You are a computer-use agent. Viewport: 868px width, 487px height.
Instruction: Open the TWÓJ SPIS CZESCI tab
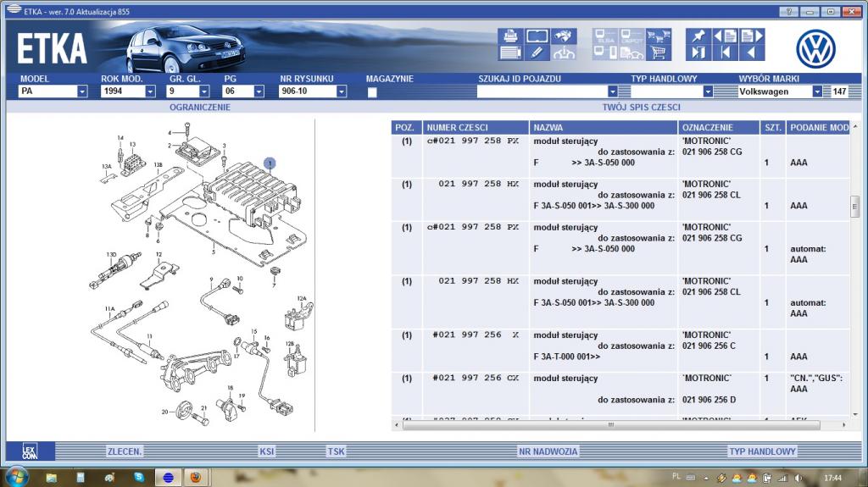pos(641,108)
